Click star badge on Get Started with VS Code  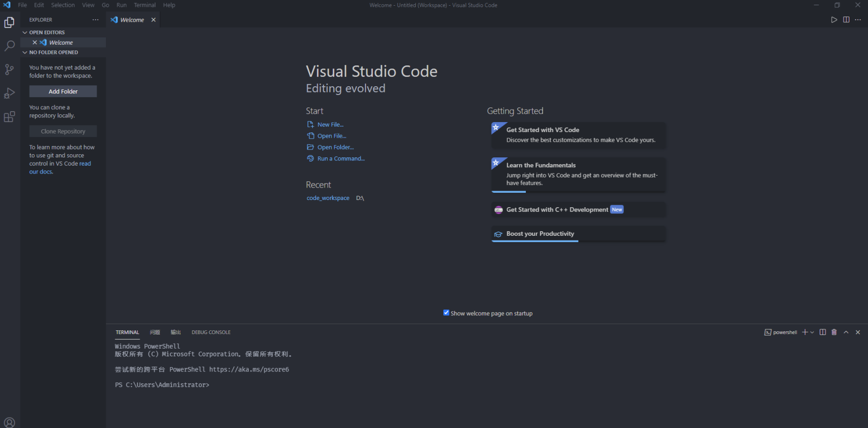(x=496, y=127)
